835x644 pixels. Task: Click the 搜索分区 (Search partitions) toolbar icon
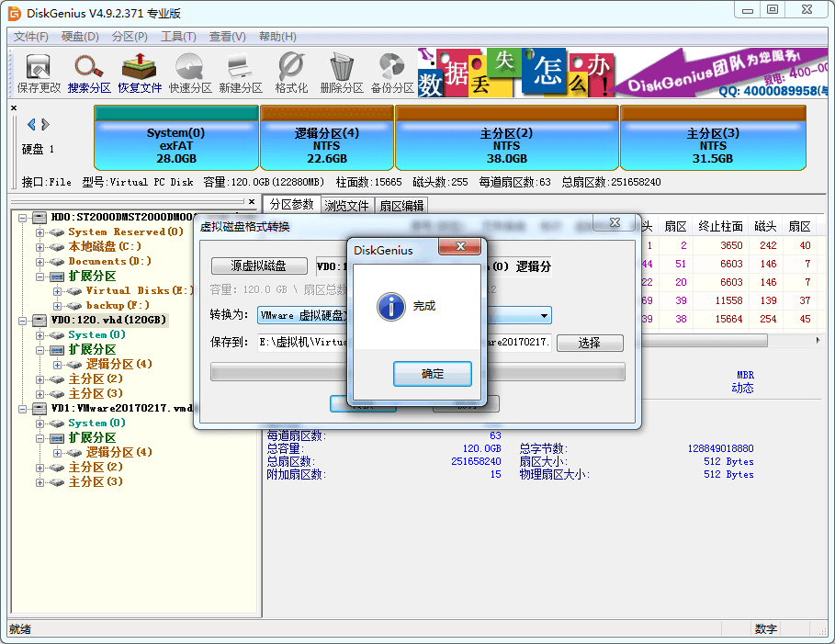(x=89, y=73)
